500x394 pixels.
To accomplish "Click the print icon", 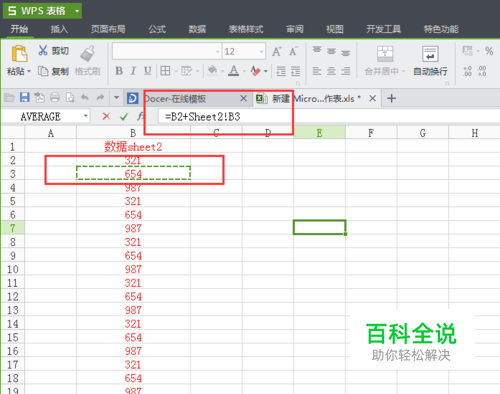I will point(55,98).
